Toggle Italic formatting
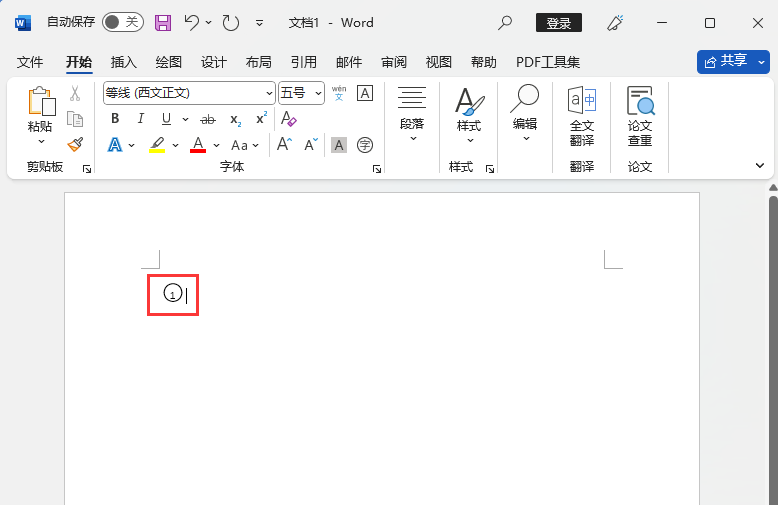778x505 pixels. click(141, 119)
